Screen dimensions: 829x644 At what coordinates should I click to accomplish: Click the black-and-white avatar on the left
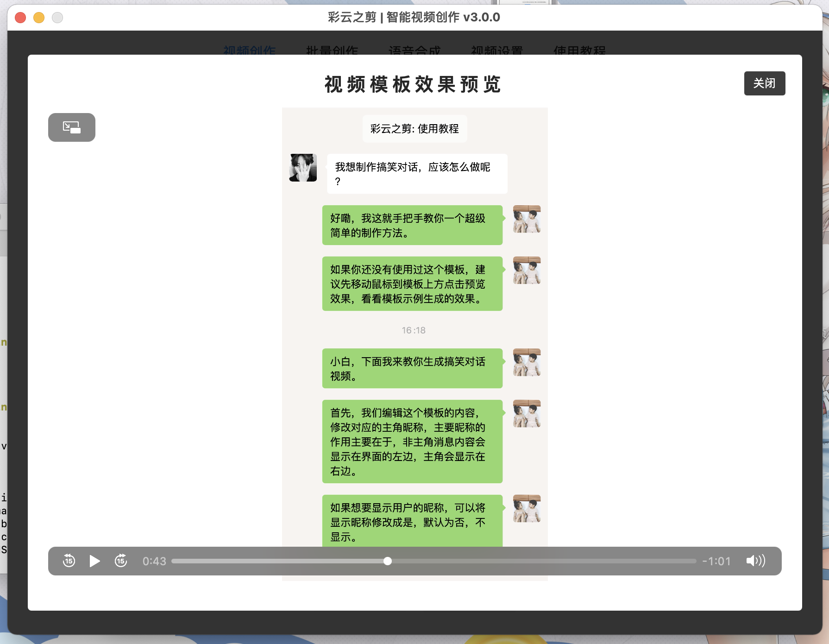pos(303,168)
